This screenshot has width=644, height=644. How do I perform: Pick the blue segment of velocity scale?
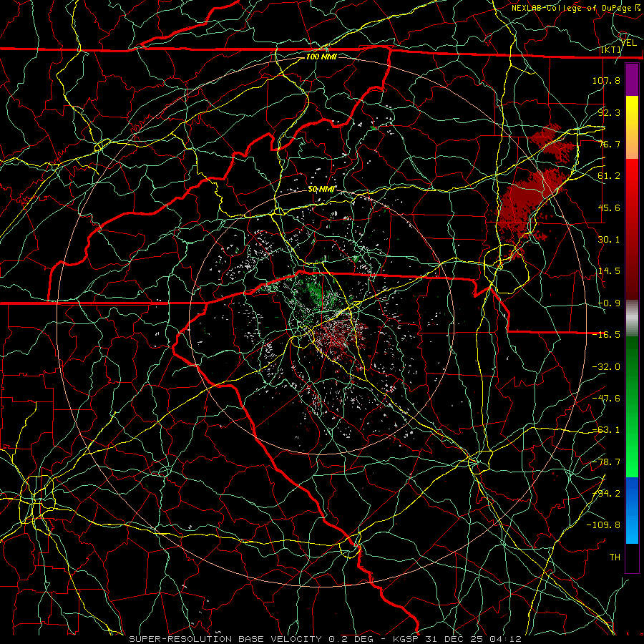tap(632, 510)
